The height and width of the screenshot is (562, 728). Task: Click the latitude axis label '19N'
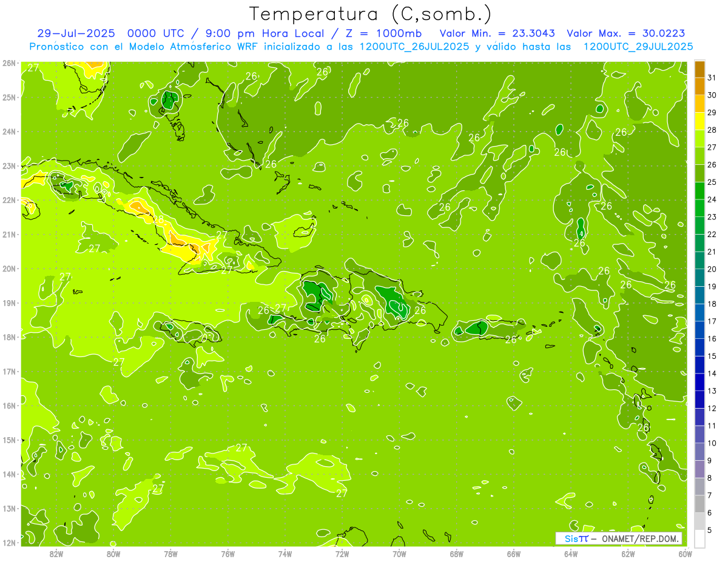pos(8,303)
